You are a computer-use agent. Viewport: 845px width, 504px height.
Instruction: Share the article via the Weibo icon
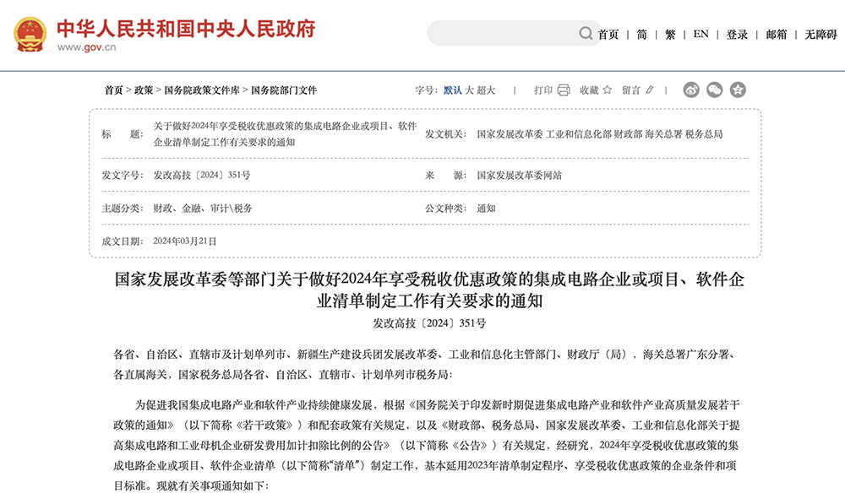[x=691, y=89]
